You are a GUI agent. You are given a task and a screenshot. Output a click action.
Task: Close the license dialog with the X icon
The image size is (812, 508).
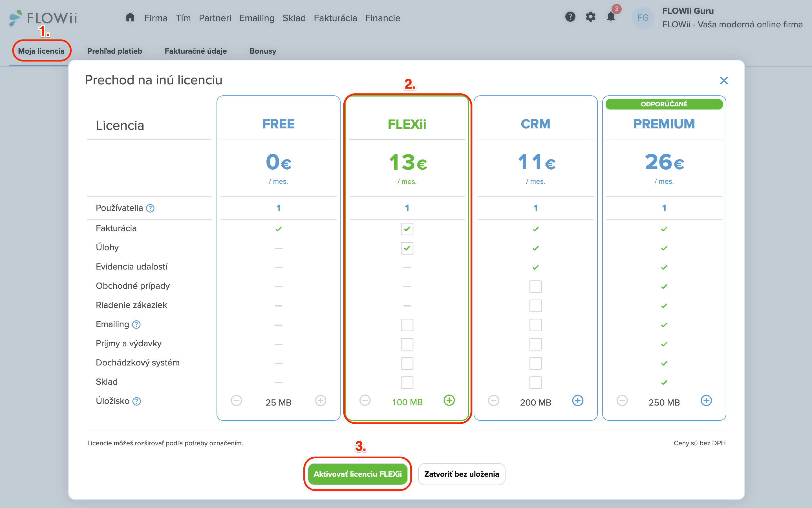pos(724,81)
